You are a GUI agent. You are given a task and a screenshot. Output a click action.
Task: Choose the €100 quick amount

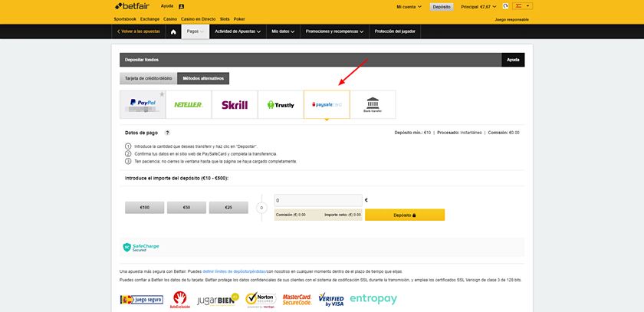[145, 208]
